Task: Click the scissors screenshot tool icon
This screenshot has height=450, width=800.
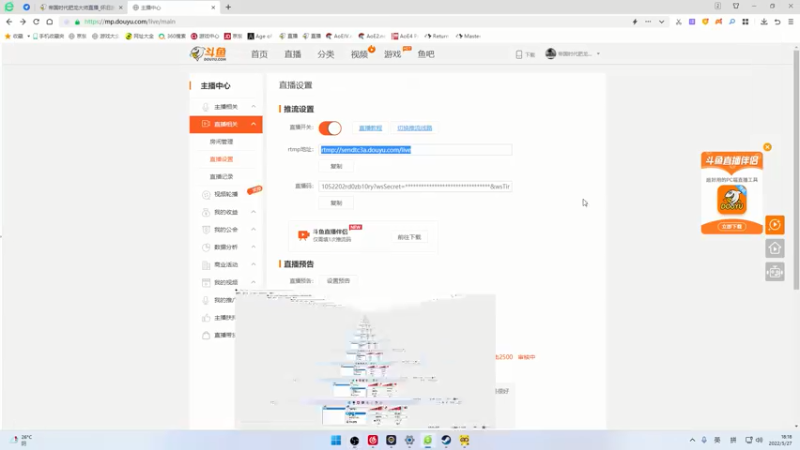Action: click(679, 22)
